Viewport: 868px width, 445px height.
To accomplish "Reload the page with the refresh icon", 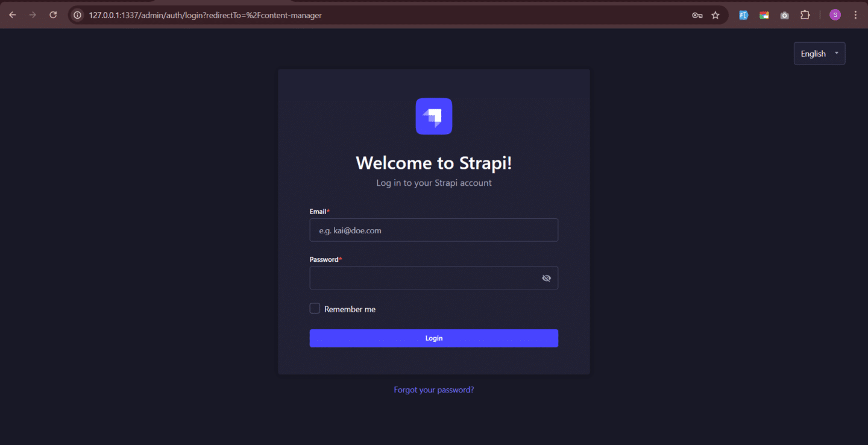I will click(x=53, y=15).
